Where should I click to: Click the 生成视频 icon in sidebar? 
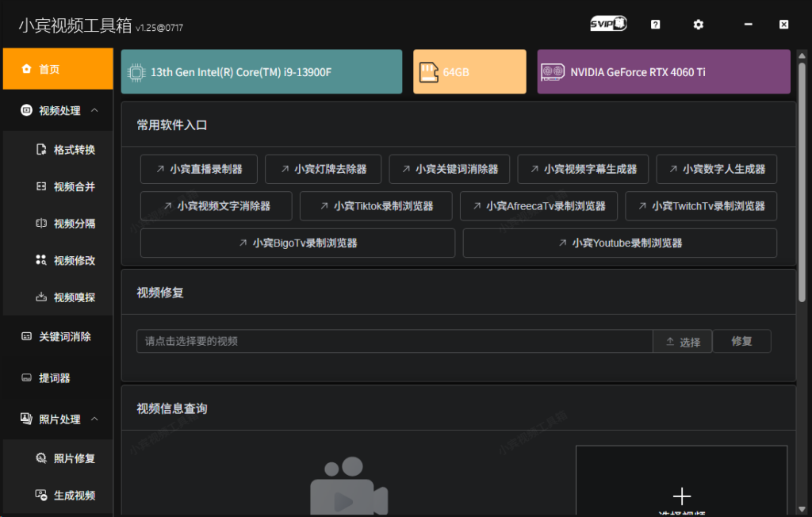(x=41, y=495)
